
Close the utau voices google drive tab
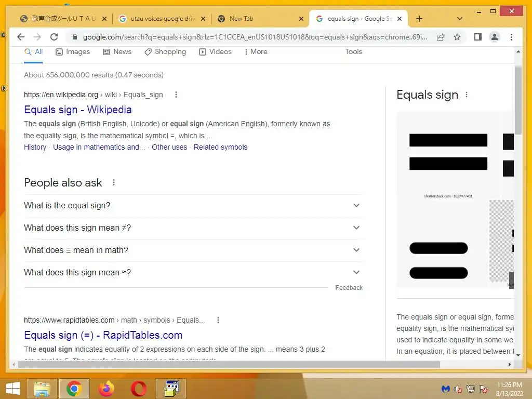coord(203,19)
